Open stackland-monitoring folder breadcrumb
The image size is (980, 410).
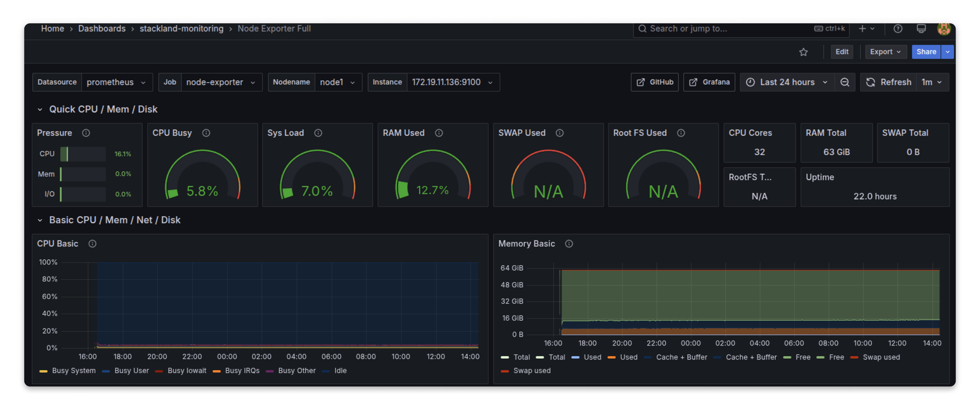pos(181,28)
